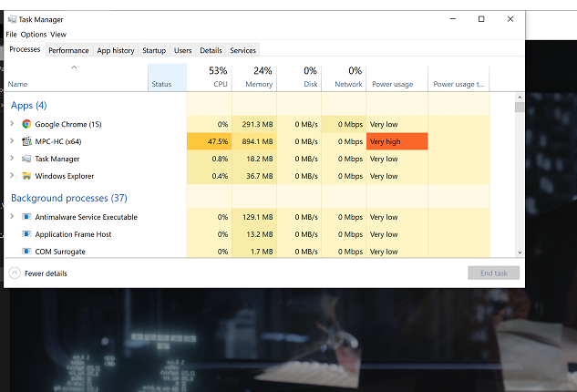577x392 pixels.
Task: Click the 18.2 MB Task Manager memory cell
Action: pos(254,159)
